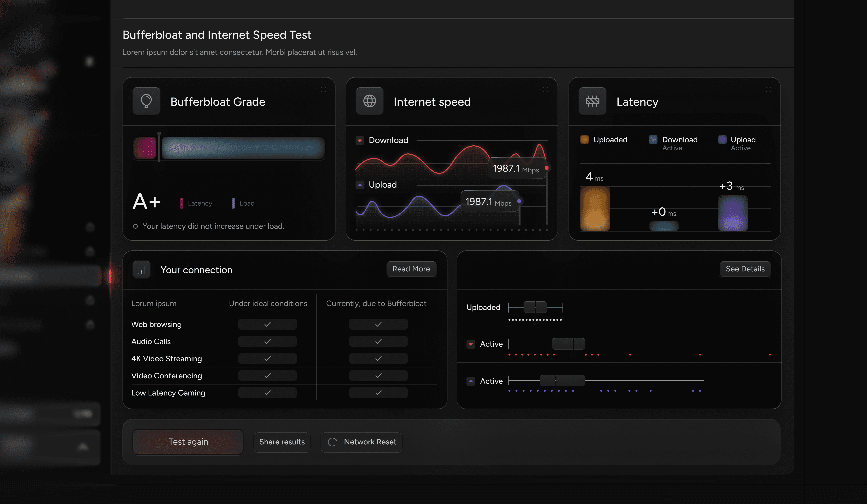The height and width of the screenshot is (504, 867).
Task: Click the Latency card icon
Action: [592, 101]
